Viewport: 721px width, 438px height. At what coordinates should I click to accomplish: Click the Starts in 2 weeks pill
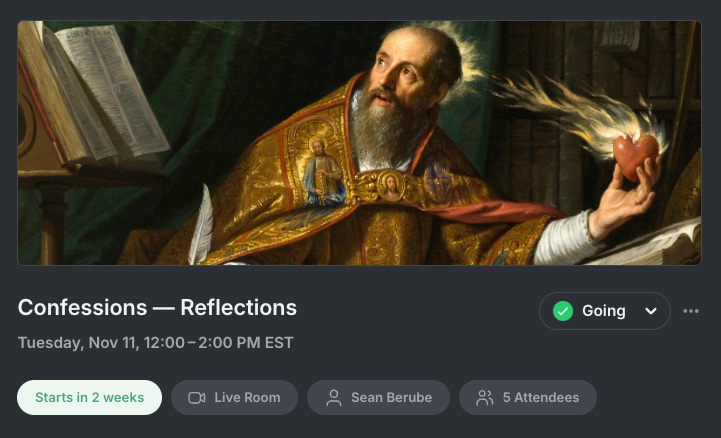[x=90, y=398]
